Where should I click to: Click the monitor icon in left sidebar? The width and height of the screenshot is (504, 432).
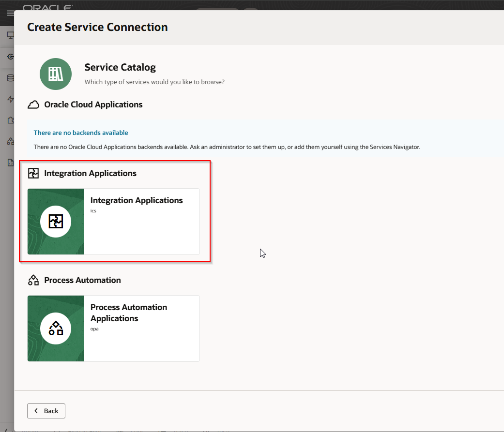click(x=10, y=35)
